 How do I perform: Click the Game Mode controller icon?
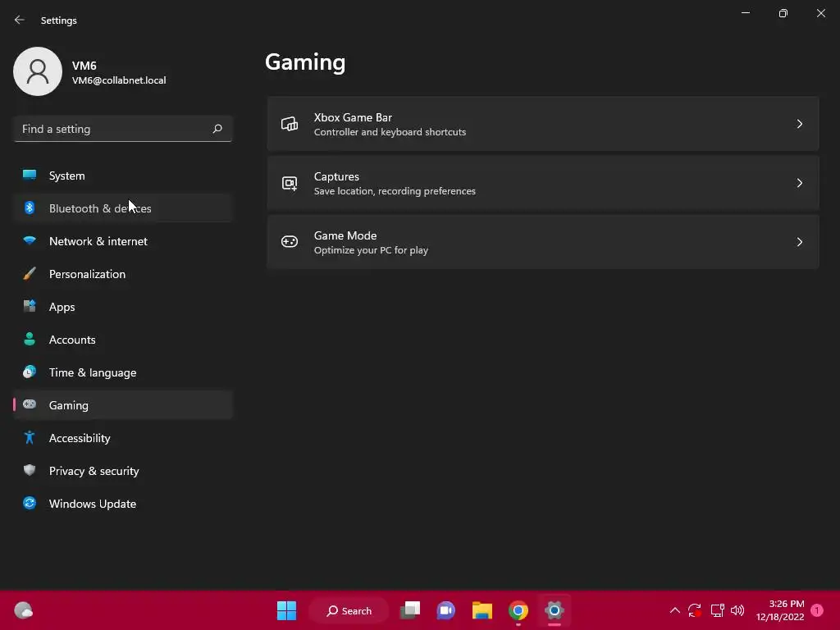coord(290,242)
